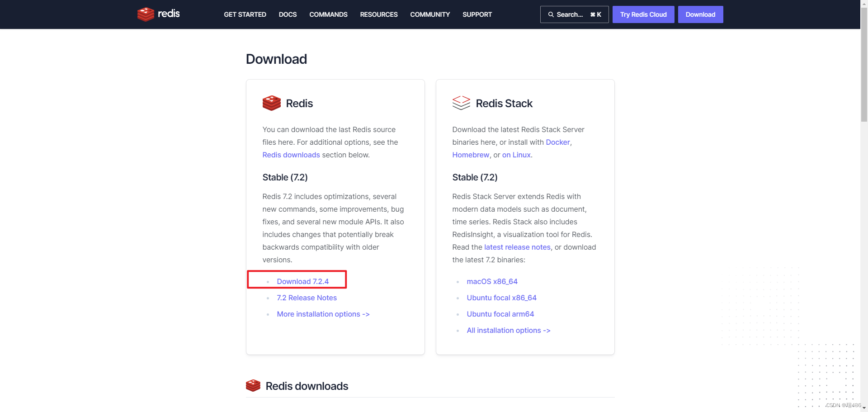Download the macOS x86_64 binary

492,281
